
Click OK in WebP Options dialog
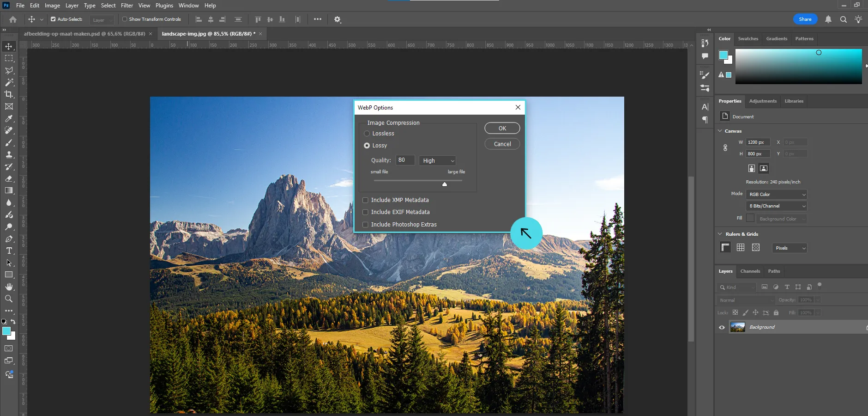502,128
